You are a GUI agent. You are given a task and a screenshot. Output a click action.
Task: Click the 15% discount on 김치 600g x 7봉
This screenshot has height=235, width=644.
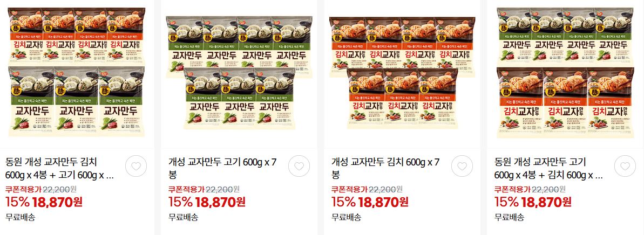[343, 202]
